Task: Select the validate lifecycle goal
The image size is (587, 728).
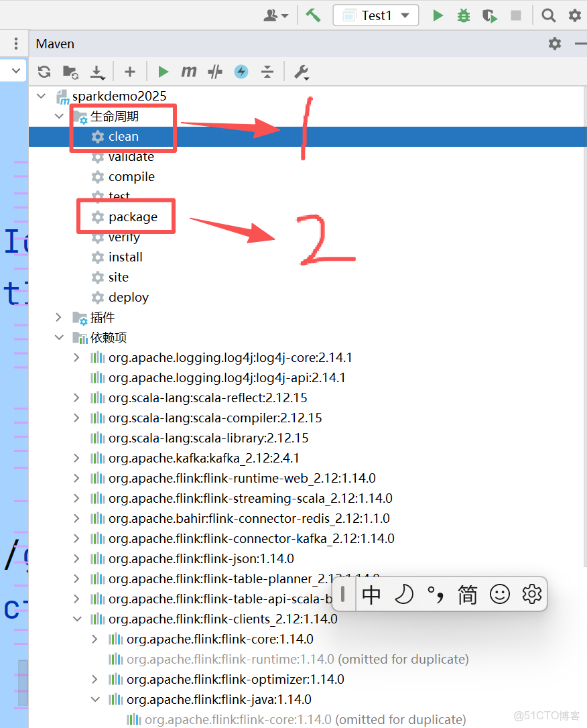Action: tap(131, 157)
